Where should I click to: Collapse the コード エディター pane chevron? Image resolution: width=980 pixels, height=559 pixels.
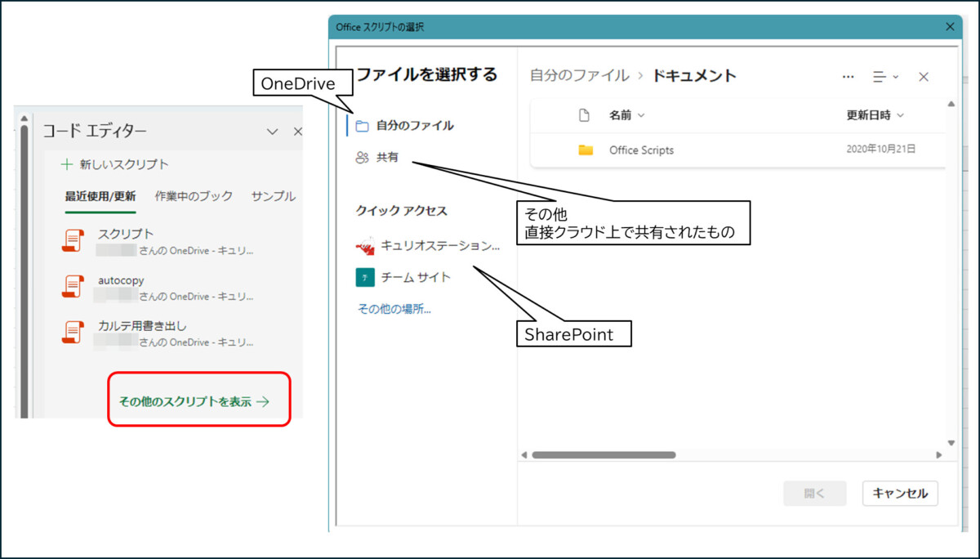tap(273, 132)
